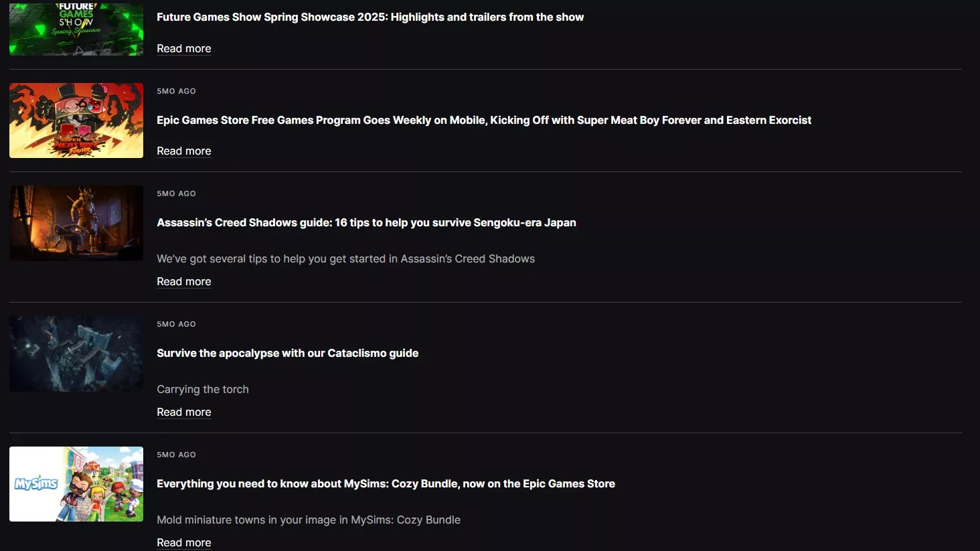Click Read more under Assassin's Creed Shadows guide
The height and width of the screenshot is (551, 980).
pos(184,281)
